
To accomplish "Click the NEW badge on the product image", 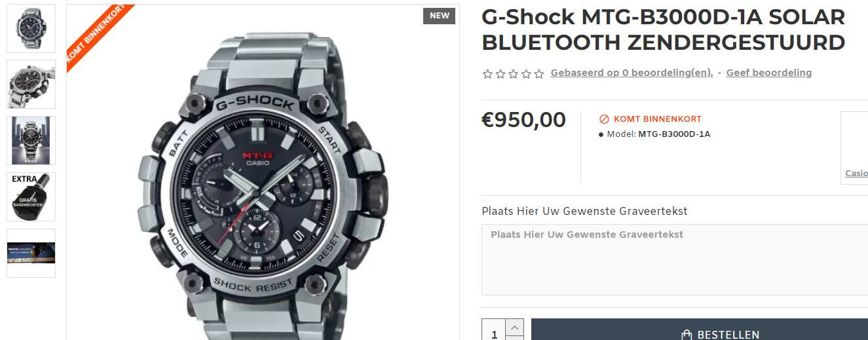I will point(439,16).
